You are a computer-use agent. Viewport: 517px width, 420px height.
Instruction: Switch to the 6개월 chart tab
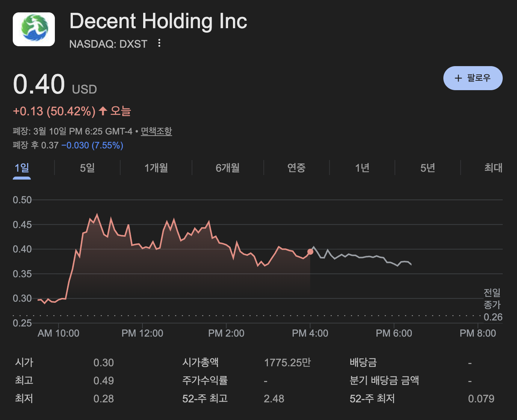coord(228,168)
